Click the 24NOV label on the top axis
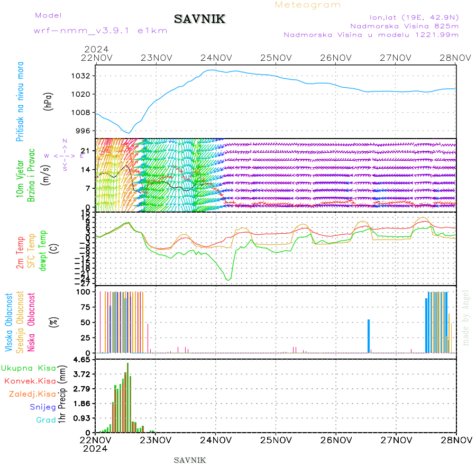Screen dimensions: 476x476 [x=216, y=58]
